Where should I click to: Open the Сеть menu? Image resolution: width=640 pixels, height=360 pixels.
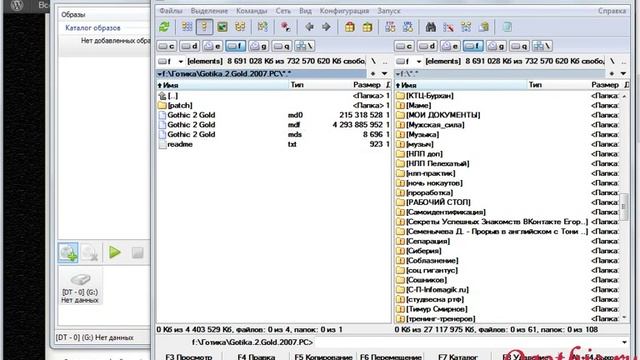click(x=283, y=11)
